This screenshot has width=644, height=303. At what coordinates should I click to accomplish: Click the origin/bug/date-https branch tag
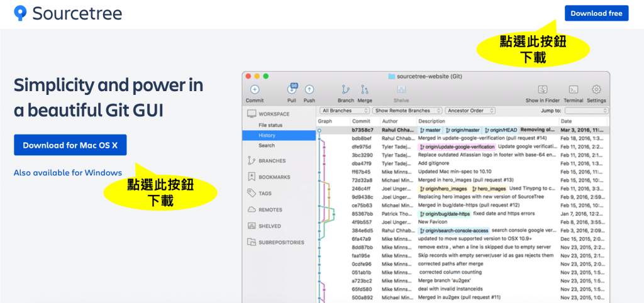point(445,214)
